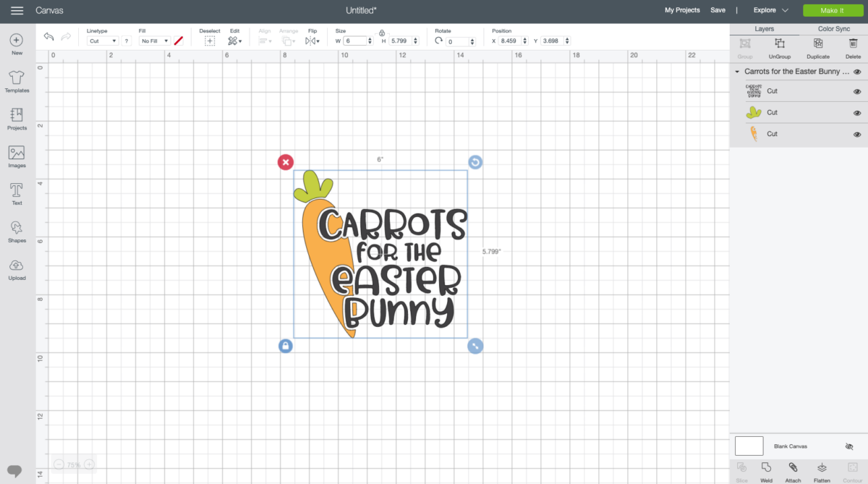Click the width W input field
Viewport: 868px width, 484px height.
point(355,41)
